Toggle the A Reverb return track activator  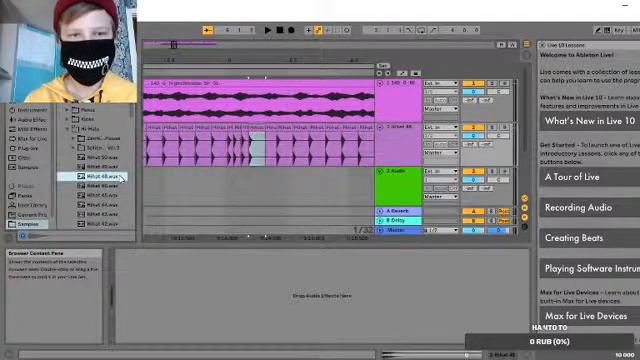(x=473, y=211)
